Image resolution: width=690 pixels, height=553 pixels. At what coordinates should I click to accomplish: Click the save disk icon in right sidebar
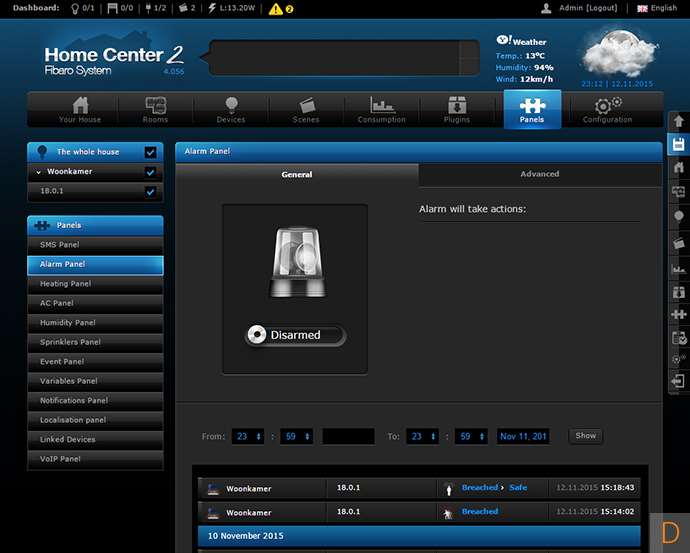(678, 144)
